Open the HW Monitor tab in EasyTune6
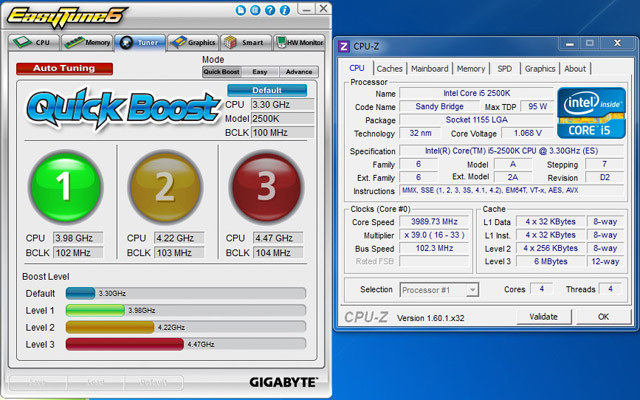The height and width of the screenshot is (400, 640). (x=299, y=42)
